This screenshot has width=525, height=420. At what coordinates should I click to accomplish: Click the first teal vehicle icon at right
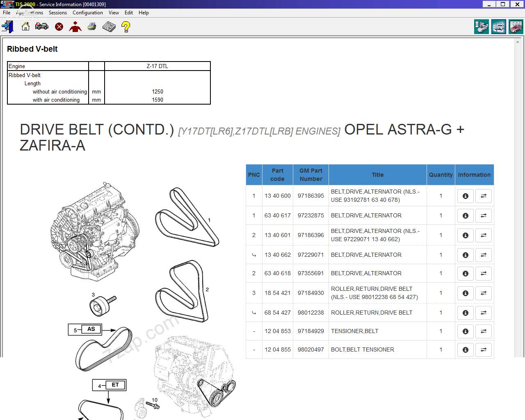click(482, 27)
